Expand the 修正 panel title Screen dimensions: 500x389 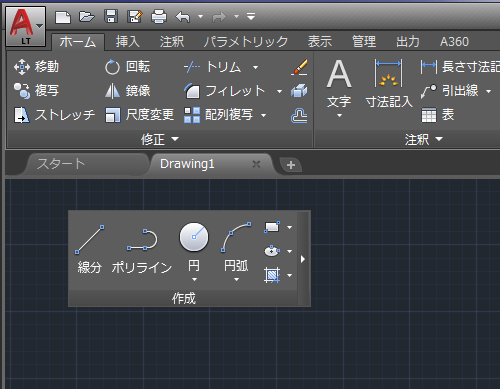point(160,139)
